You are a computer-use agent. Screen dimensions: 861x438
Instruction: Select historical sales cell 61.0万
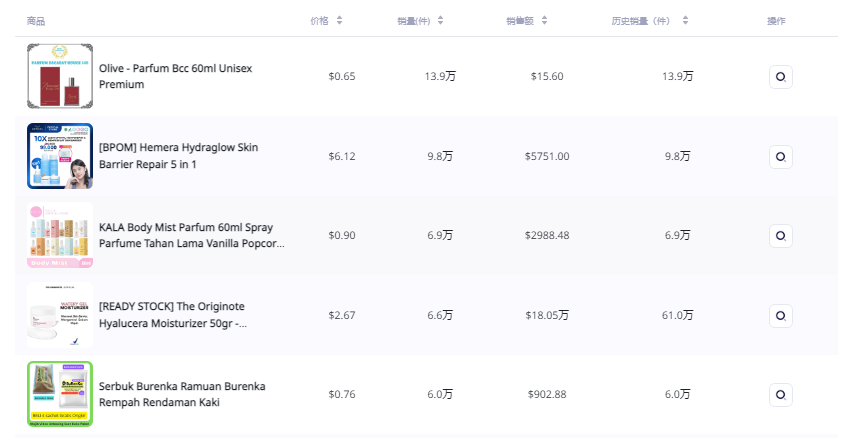678,316
